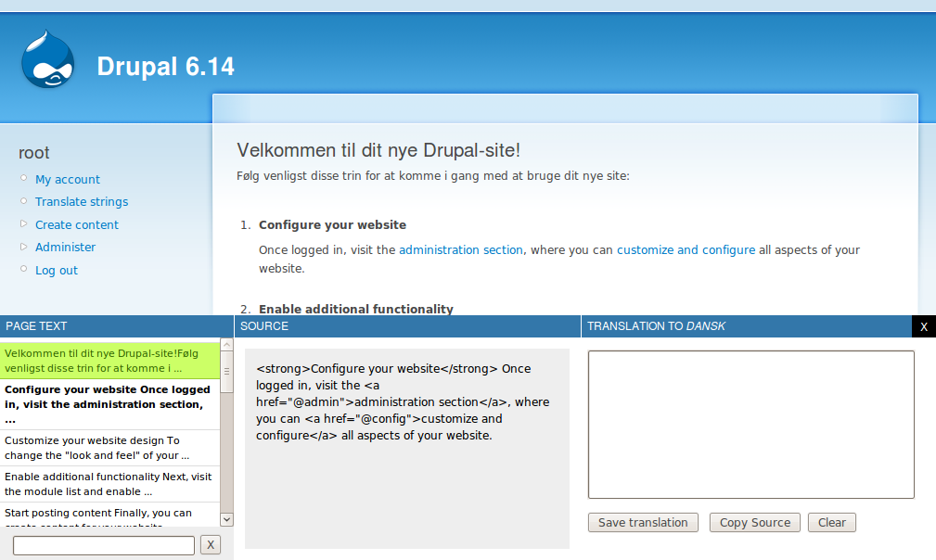Open the My account link
This screenshot has width=936, height=560.
click(x=68, y=180)
